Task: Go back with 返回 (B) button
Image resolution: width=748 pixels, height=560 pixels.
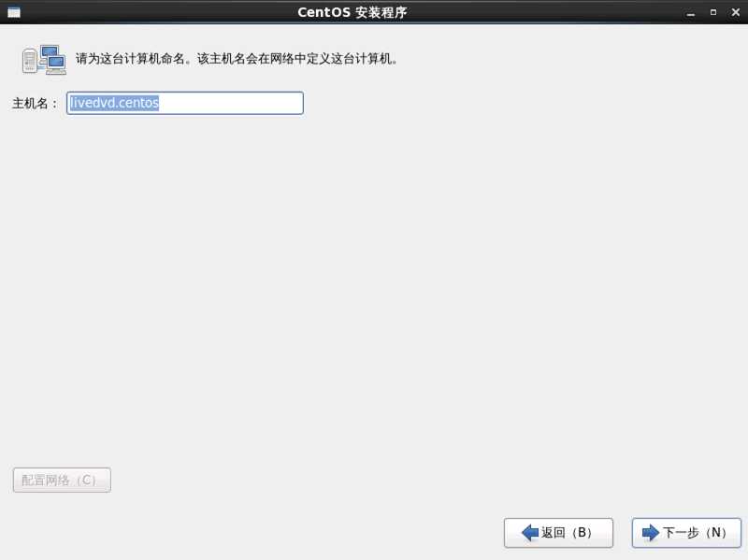Action: (558, 532)
